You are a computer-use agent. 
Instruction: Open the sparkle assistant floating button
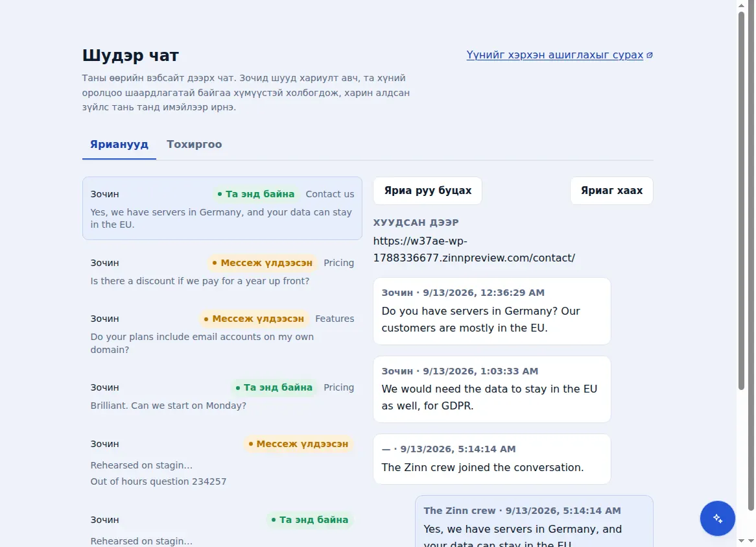[717, 518]
